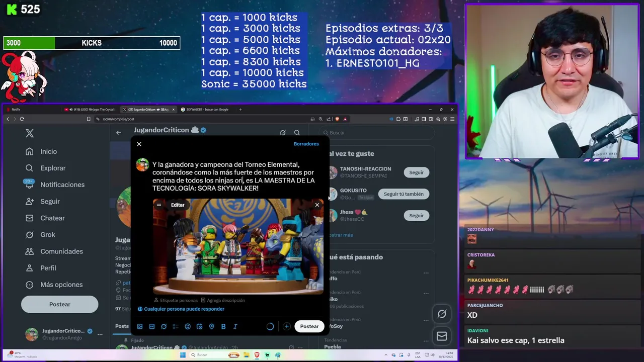Open Chatear in the sidebar
644x362 pixels.
tap(46, 218)
